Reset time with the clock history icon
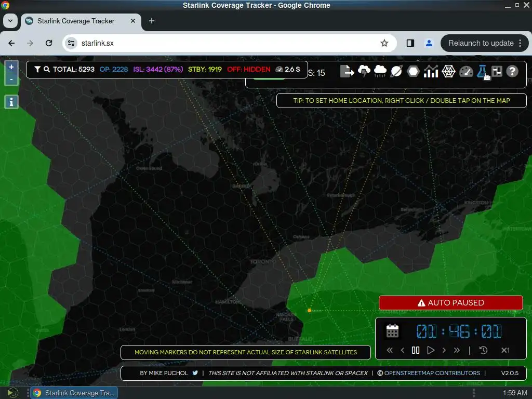532x399 pixels. tap(483, 350)
